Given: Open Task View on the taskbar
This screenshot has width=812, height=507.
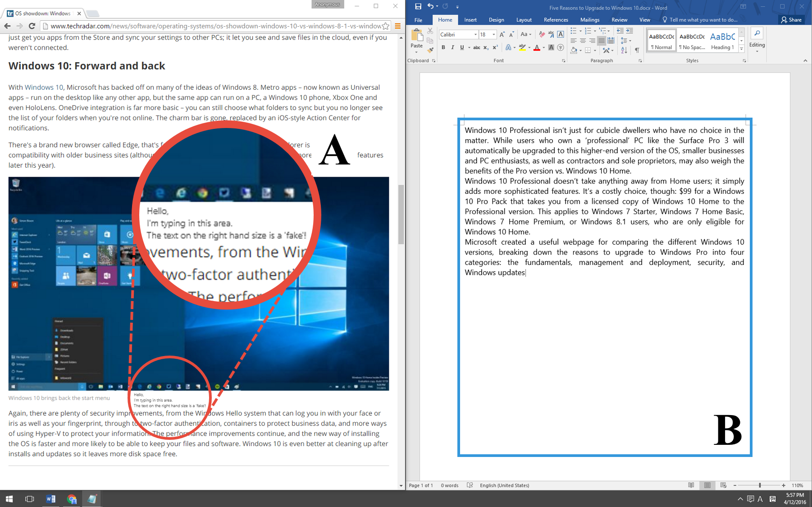Looking at the screenshot, I should coord(30,499).
